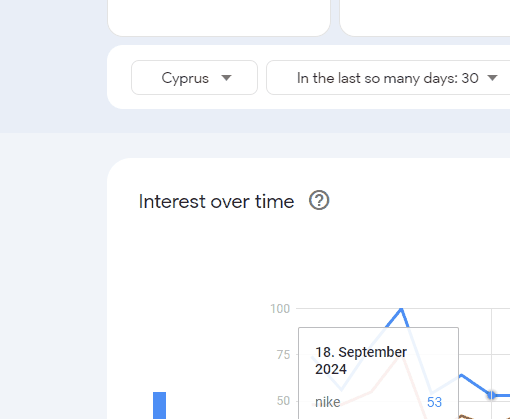The image size is (510, 419).
Task: Click the 75 y-axis label
Action: point(283,355)
